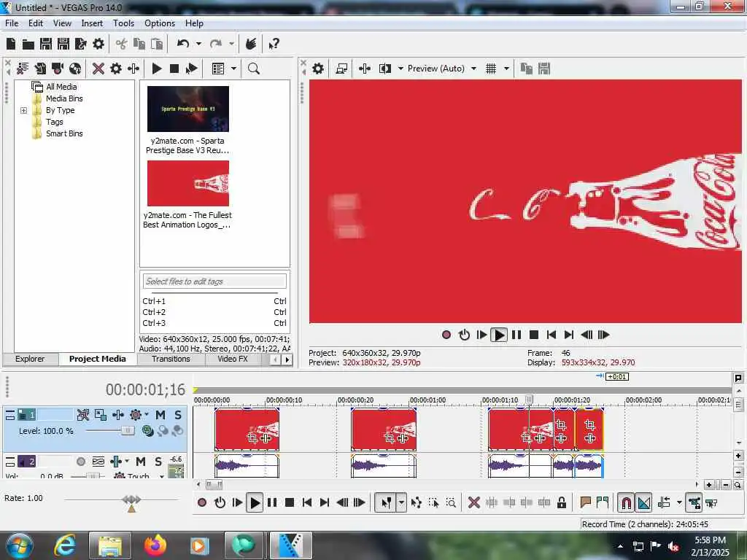Stop the media preview in Project Media toolbar

tap(174, 69)
